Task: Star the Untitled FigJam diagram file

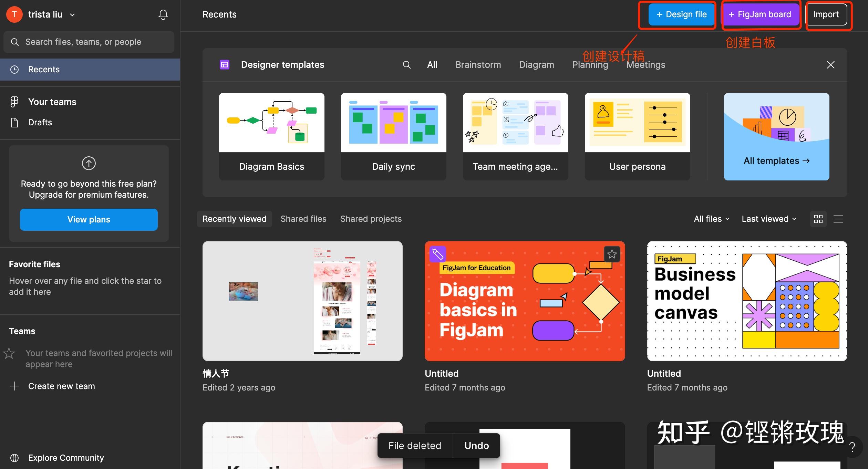Action: click(612, 254)
